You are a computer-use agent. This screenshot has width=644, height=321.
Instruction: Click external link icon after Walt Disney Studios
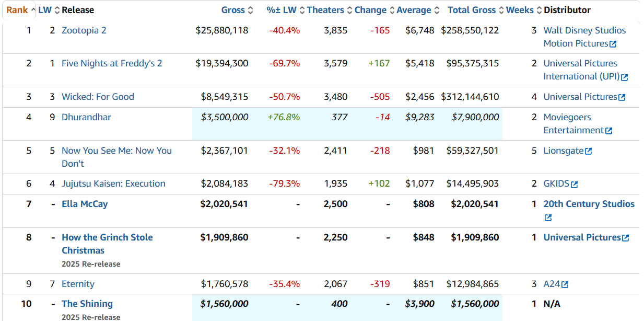[613, 44]
